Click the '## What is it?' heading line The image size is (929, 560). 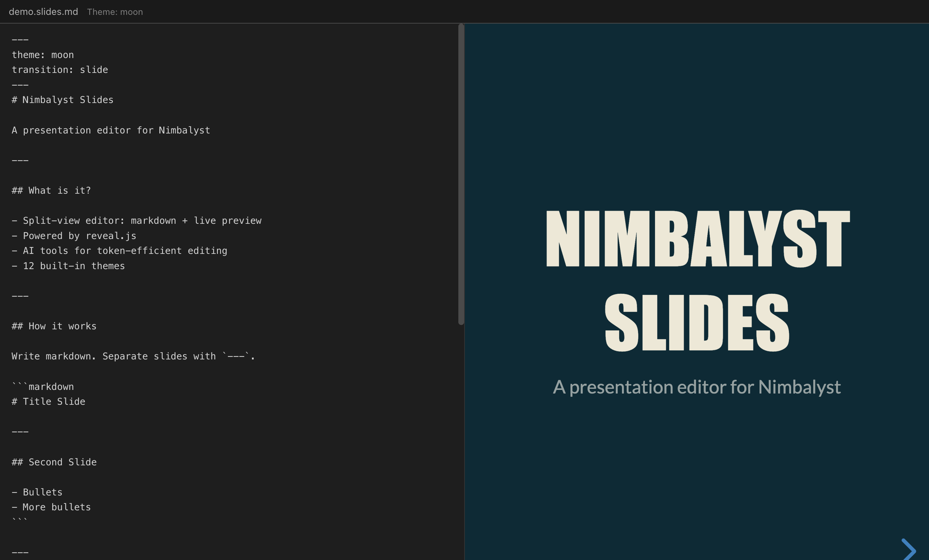tap(51, 190)
